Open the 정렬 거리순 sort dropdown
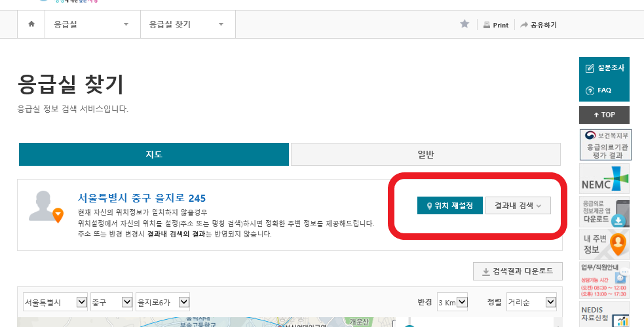This screenshot has width=644, height=327. (x=531, y=302)
